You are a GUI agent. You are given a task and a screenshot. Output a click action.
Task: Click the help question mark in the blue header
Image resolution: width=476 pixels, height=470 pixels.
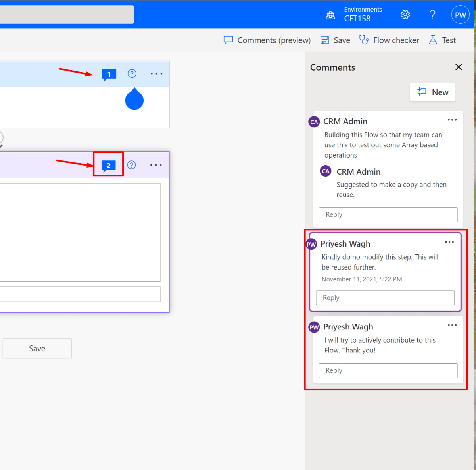(432, 14)
